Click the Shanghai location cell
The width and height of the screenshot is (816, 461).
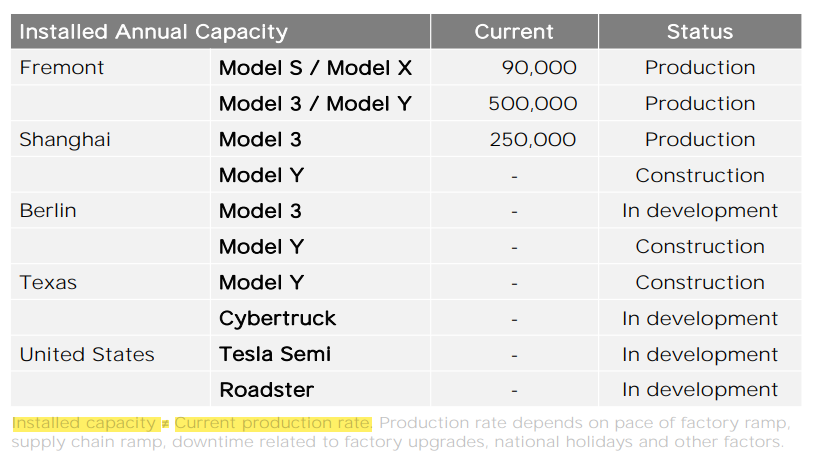click(65, 140)
